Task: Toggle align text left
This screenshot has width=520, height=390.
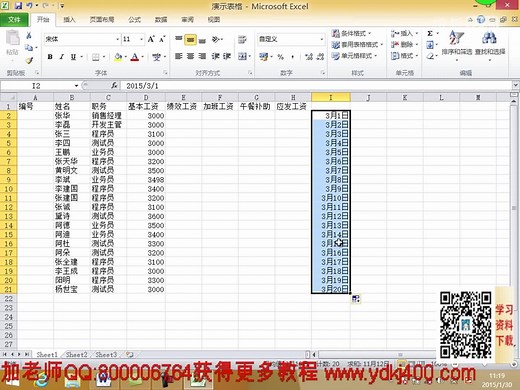Action: tap(179, 56)
